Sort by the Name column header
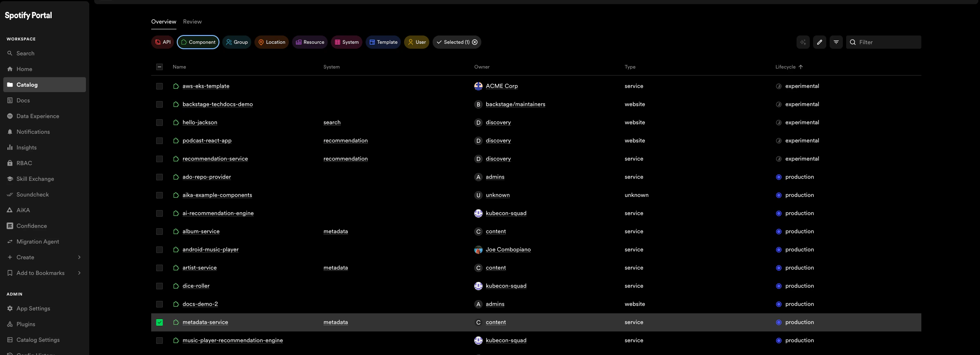This screenshot has width=980, height=355. 179,67
